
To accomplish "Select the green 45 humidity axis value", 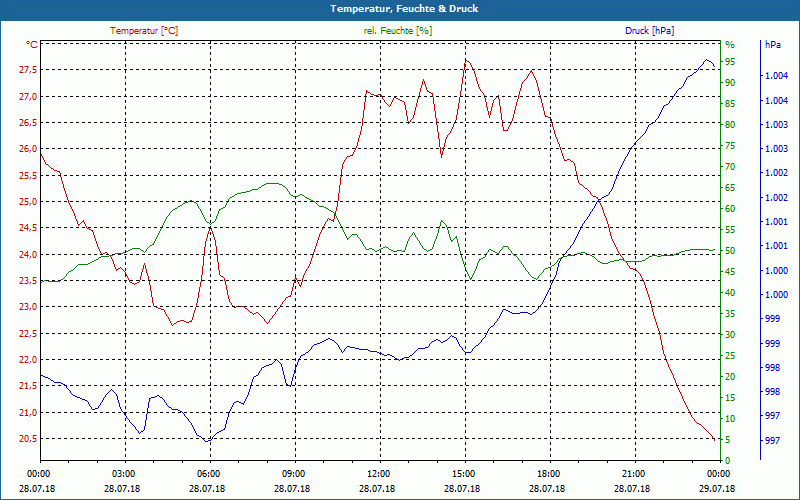I will coord(730,271).
